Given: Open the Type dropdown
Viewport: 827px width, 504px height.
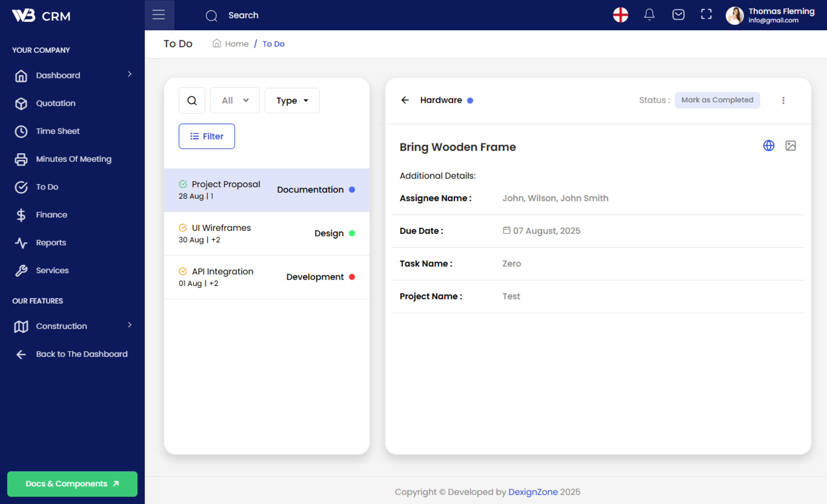Looking at the screenshot, I should point(292,100).
